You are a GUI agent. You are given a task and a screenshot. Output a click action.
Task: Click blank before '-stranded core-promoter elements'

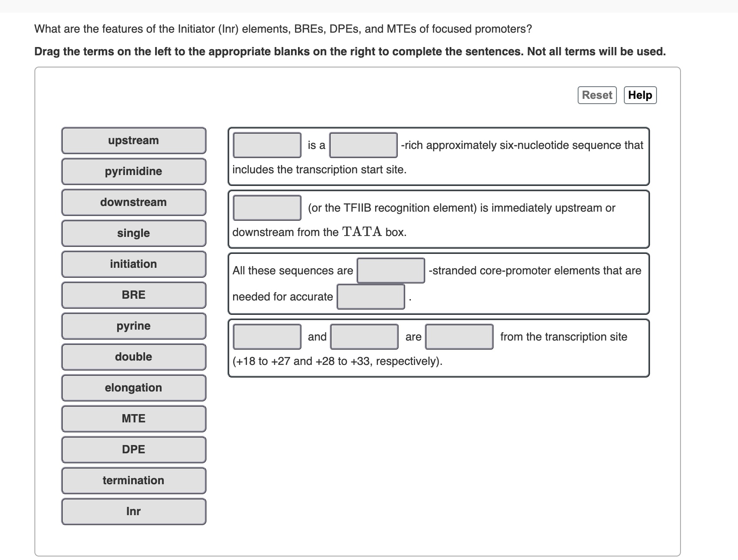click(390, 270)
